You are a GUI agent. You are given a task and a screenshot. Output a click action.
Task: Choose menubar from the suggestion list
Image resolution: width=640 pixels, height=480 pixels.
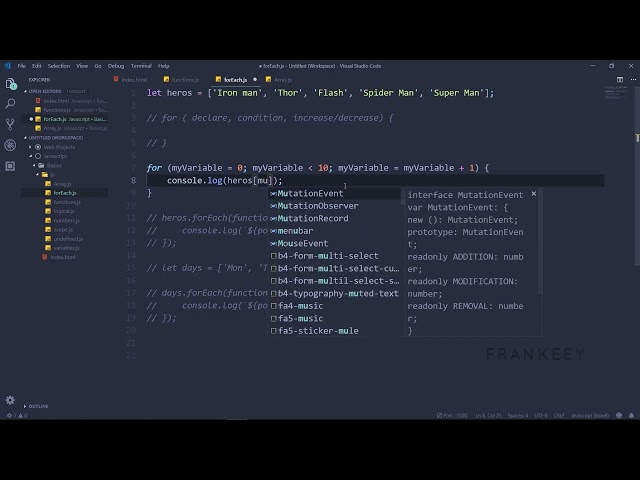pos(334,231)
